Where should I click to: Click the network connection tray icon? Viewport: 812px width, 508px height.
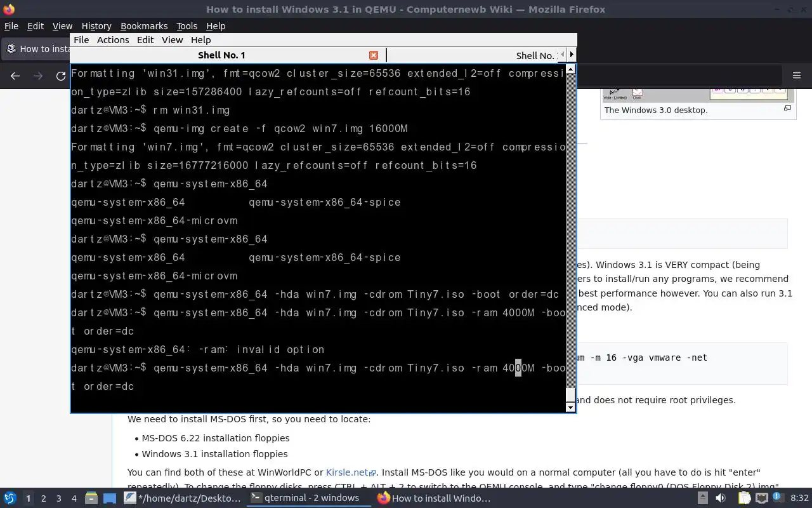coord(762,498)
